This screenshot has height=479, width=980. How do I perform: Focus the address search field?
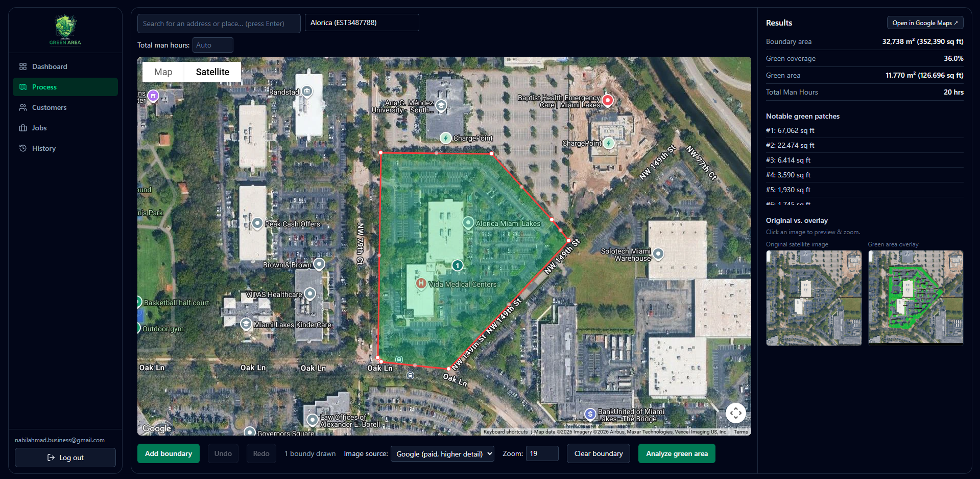tap(219, 24)
